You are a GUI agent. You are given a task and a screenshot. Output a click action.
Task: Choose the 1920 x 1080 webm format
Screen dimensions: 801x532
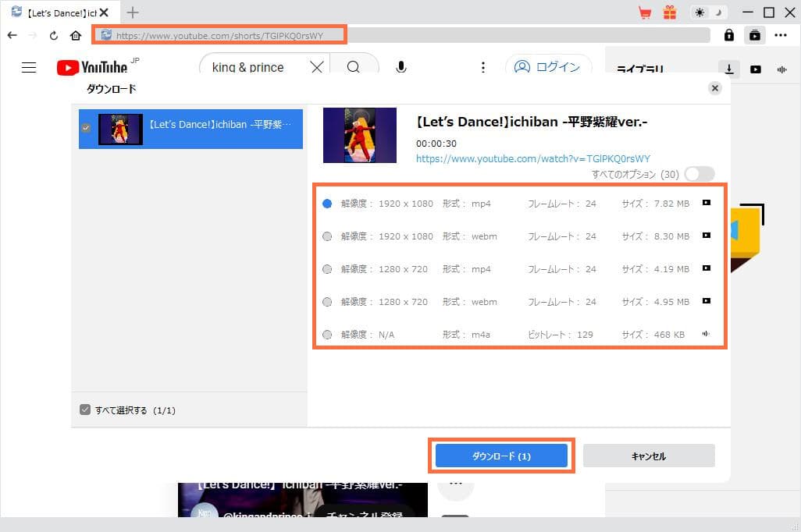pos(327,236)
